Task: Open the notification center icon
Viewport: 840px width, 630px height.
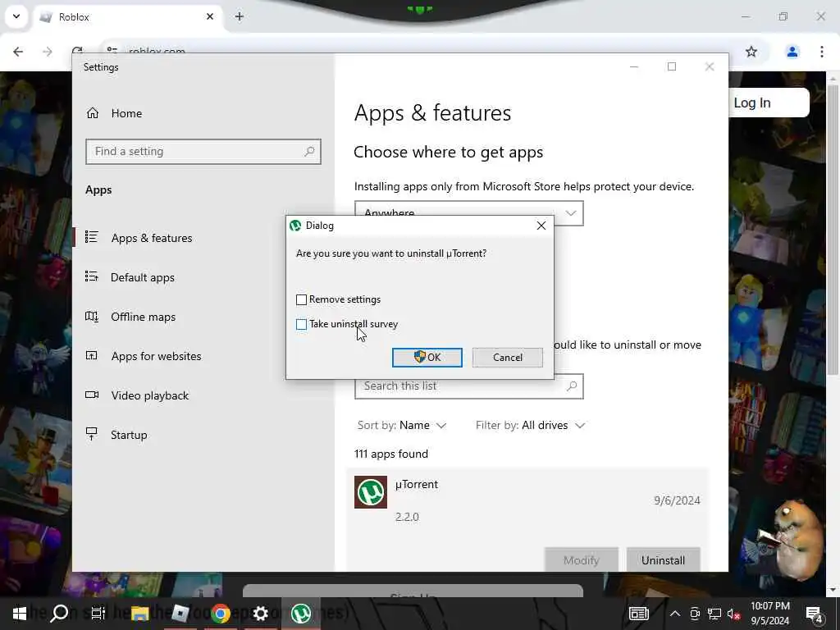Action: click(814, 614)
